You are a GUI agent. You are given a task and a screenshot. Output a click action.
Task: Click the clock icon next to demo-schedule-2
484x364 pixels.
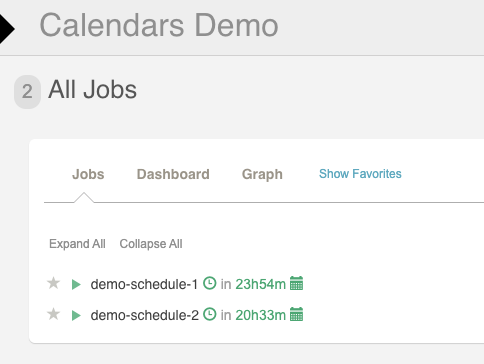(x=210, y=314)
